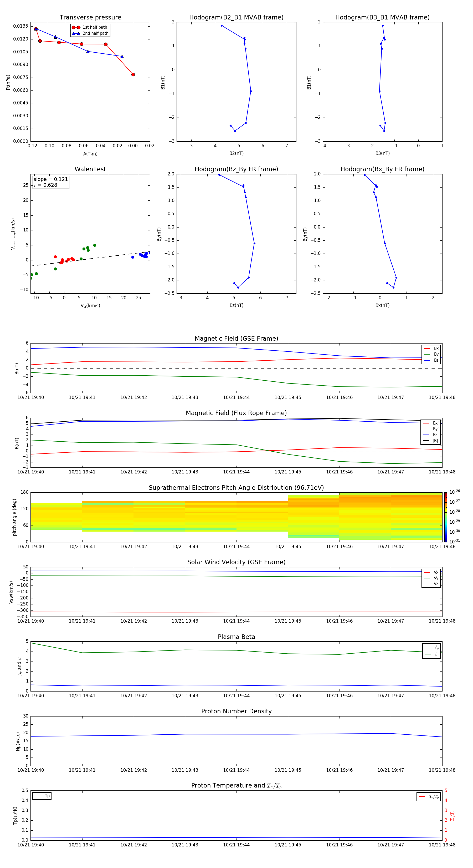Select the βp entry in the Plasma Beta legend
The image size is (473, 868).
pos(431,647)
